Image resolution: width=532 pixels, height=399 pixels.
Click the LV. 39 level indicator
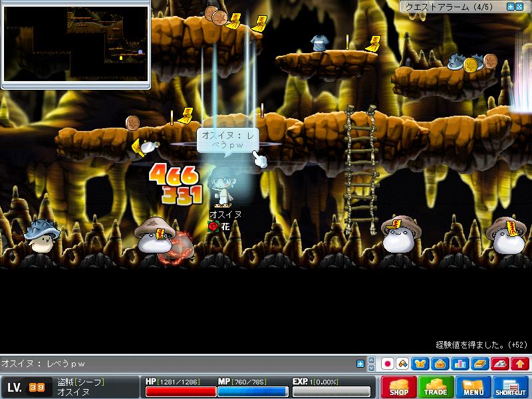pos(26,388)
